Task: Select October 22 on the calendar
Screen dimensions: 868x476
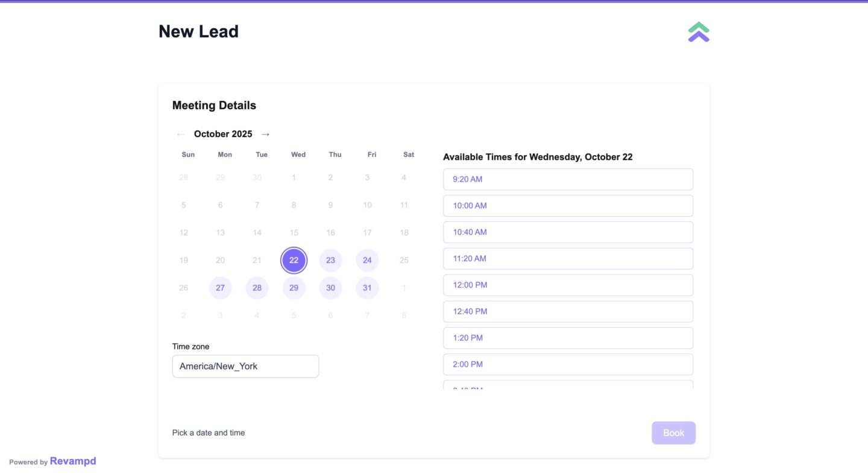Action: point(294,261)
